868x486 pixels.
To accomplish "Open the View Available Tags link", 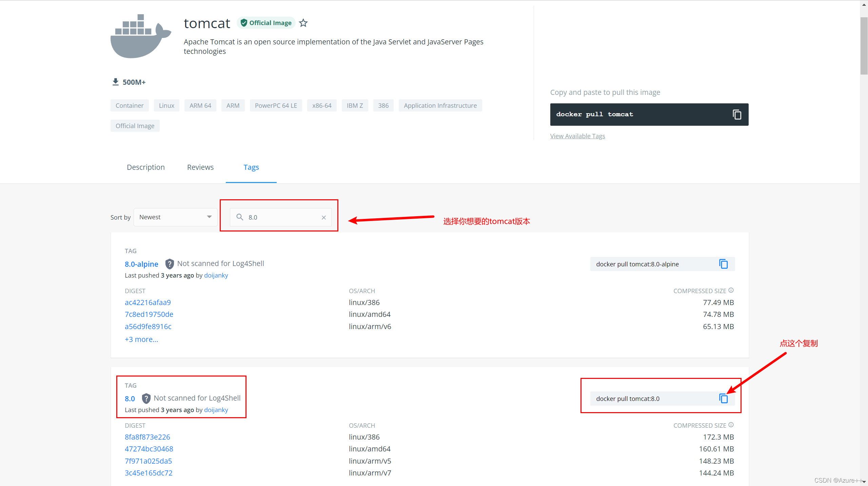I will pyautogui.click(x=577, y=136).
